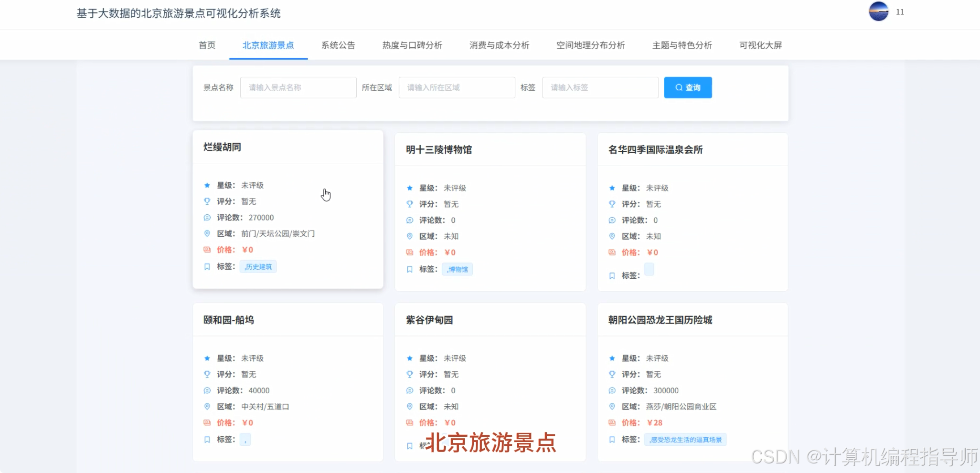Click the price 价格 icon on 紫谷伊甸园 card
980x473 pixels.
click(410, 422)
